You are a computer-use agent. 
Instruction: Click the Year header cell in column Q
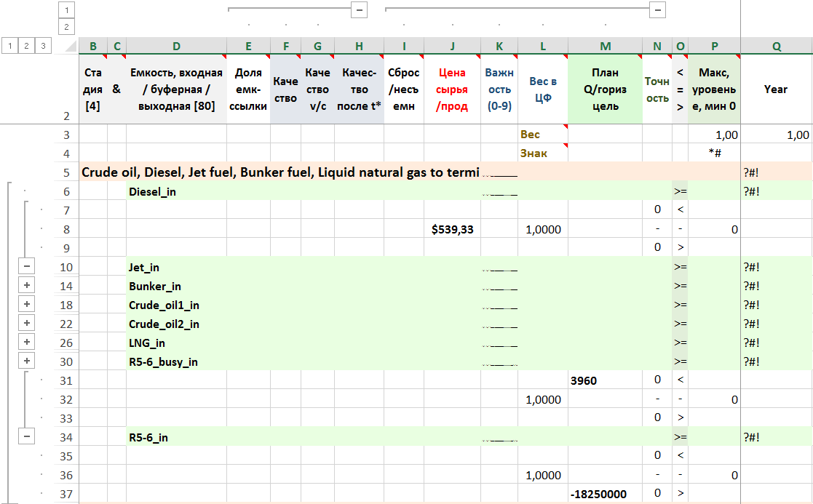[x=776, y=89]
